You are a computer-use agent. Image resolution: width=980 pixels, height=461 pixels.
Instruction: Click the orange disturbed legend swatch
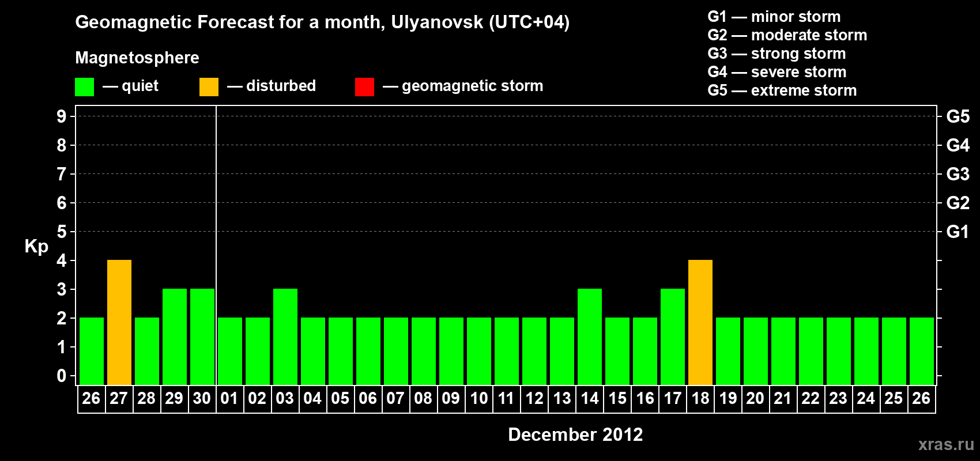click(209, 87)
